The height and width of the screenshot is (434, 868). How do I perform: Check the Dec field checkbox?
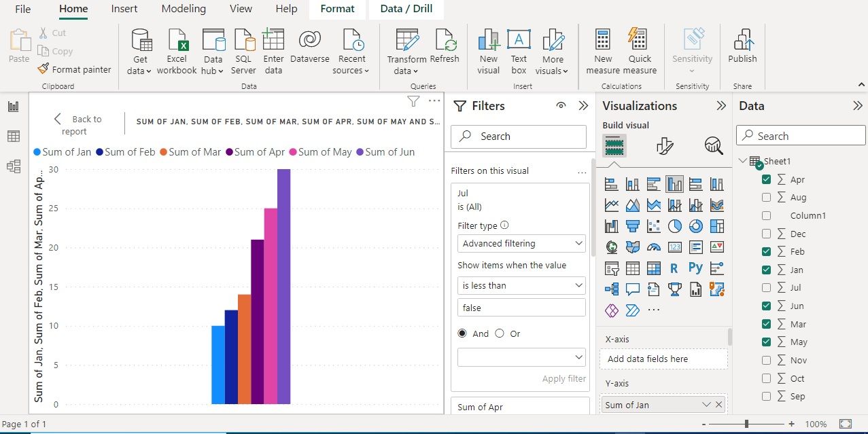tap(767, 234)
